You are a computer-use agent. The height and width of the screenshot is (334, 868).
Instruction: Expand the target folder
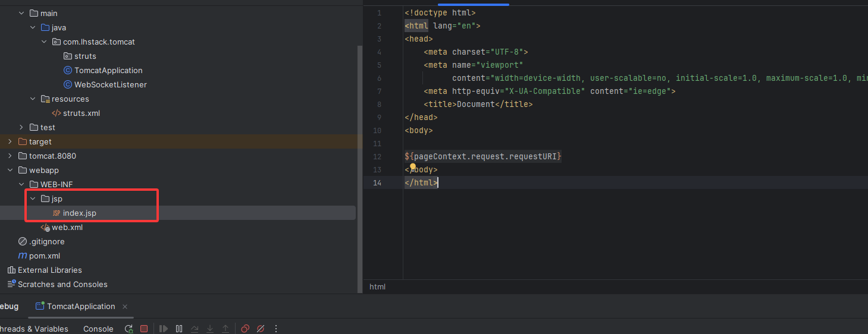click(x=10, y=141)
